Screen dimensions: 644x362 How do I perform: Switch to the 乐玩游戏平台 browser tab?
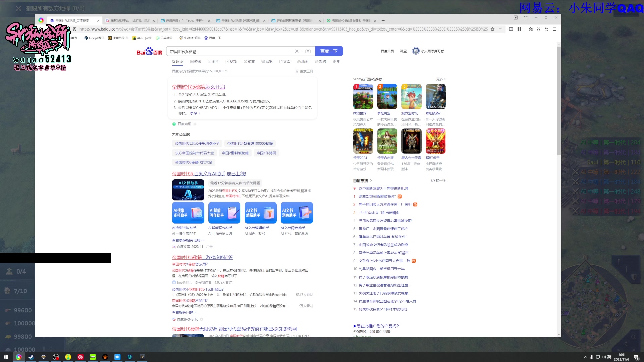(130, 21)
